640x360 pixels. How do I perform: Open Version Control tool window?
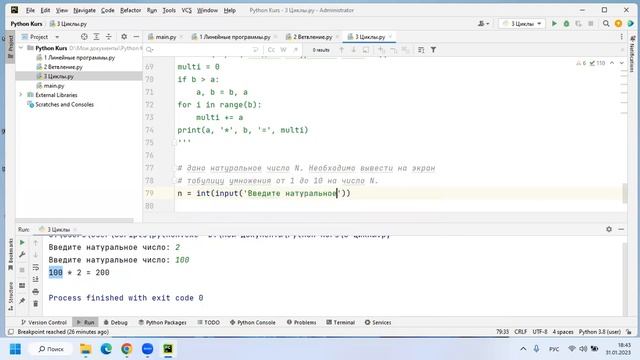[44, 322]
